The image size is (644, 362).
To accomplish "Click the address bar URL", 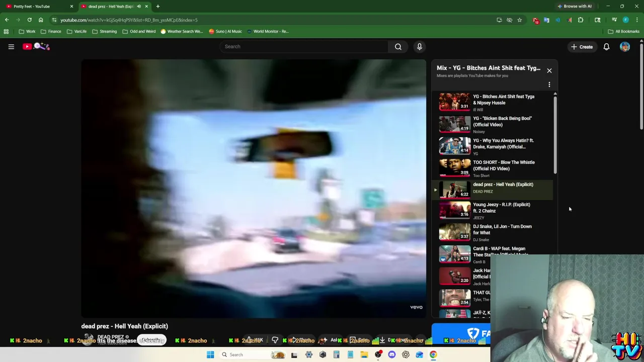I will [129, 20].
